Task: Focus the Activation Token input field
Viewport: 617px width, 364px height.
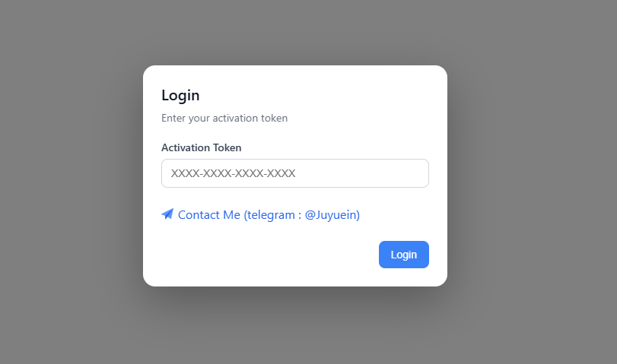Action: [x=295, y=173]
